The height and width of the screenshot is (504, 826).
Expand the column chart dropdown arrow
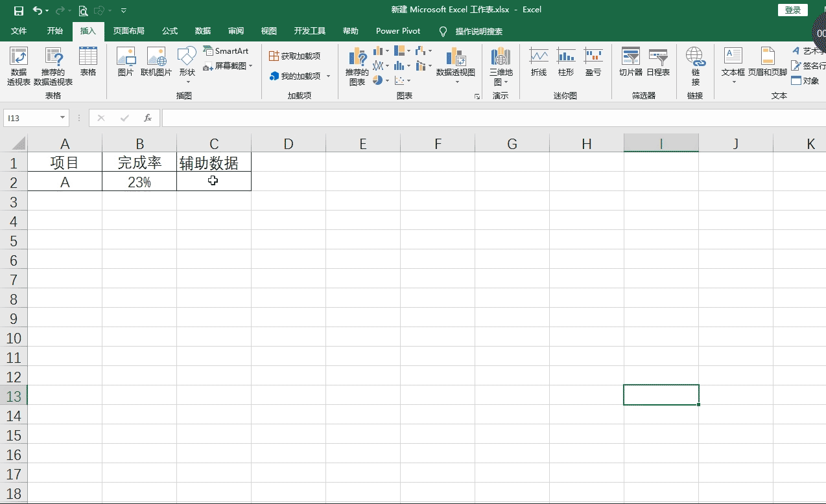click(x=387, y=51)
